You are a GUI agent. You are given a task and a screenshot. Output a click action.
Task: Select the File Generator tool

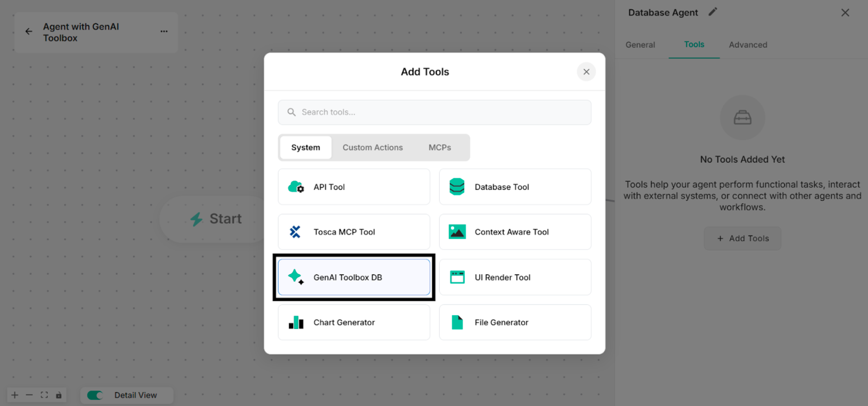coord(515,322)
